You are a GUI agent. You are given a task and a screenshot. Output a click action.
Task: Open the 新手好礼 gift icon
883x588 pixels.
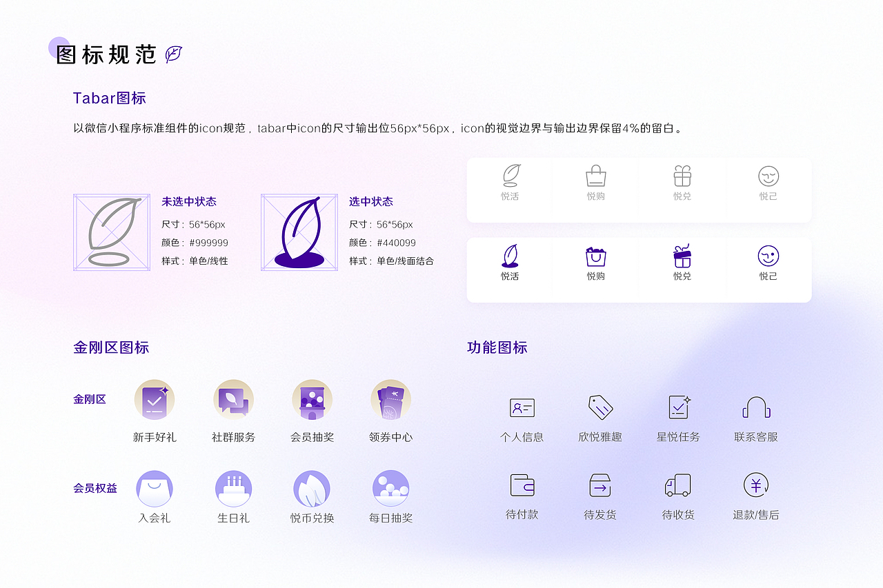pyautogui.click(x=155, y=399)
